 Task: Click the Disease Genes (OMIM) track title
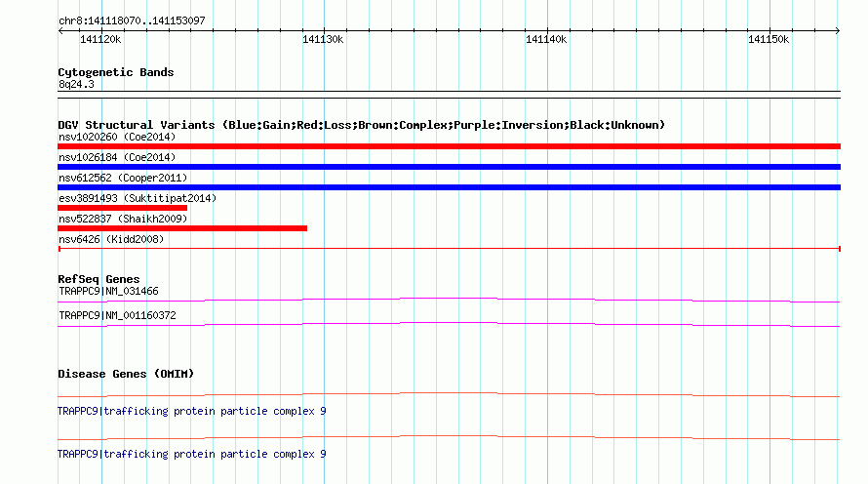click(126, 374)
